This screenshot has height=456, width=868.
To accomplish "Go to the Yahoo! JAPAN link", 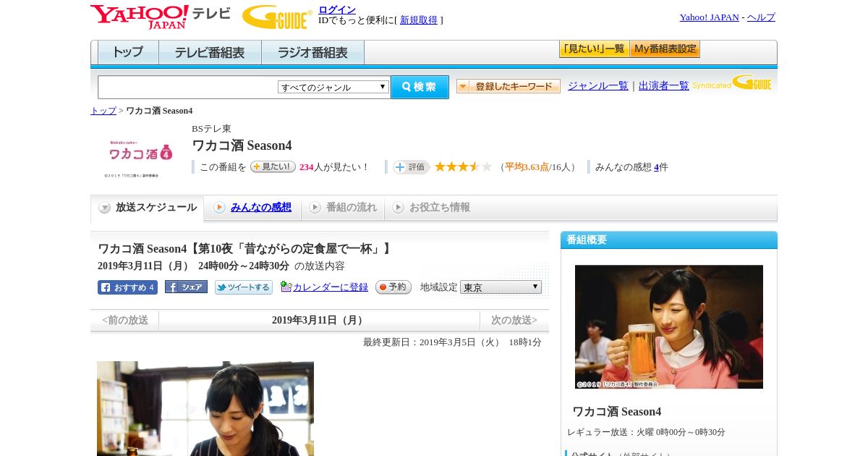I will pyautogui.click(x=710, y=17).
